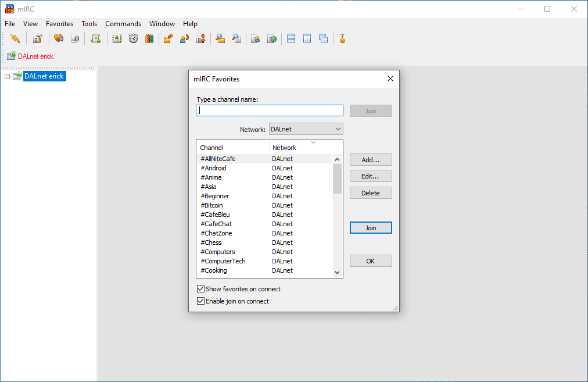Click the Delete button
Viewport: 588px width, 382px height.
pos(371,193)
